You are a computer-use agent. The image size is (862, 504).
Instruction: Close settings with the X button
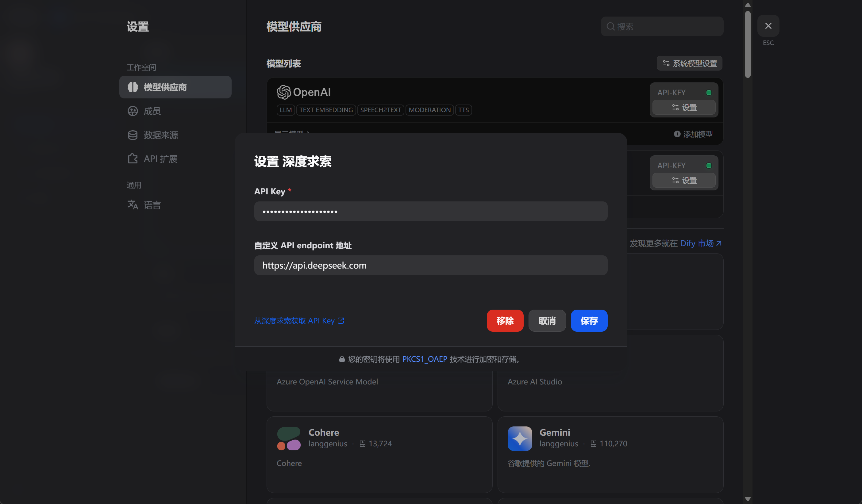[768, 26]
